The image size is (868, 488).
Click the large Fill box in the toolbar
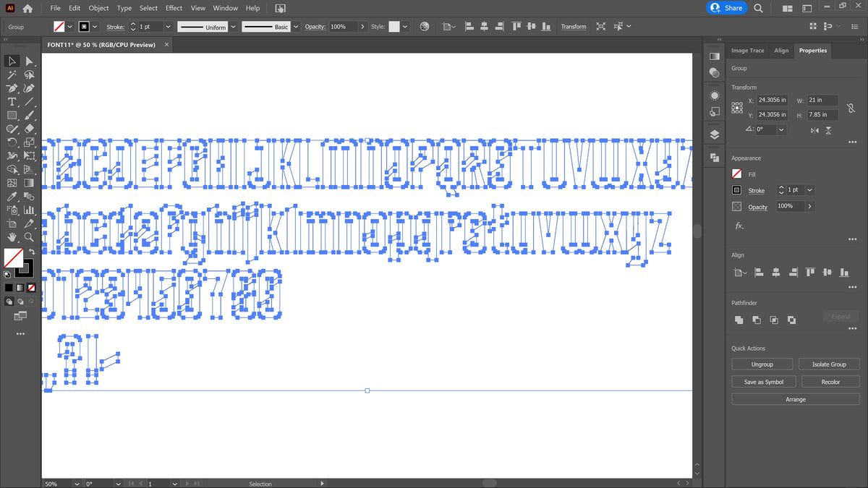click(13, 258)
